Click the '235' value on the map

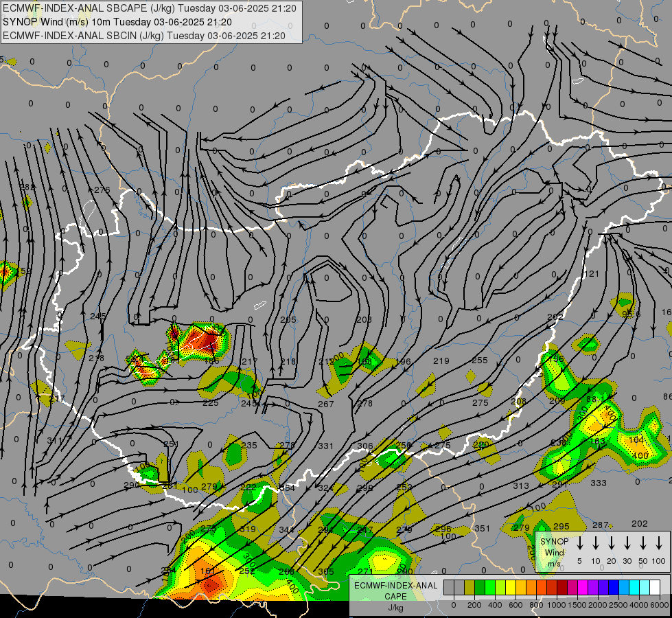(x=249, y=445)
